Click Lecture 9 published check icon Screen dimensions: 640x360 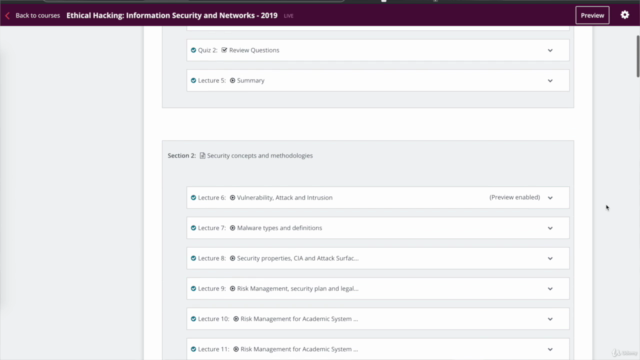coord(193,288)
